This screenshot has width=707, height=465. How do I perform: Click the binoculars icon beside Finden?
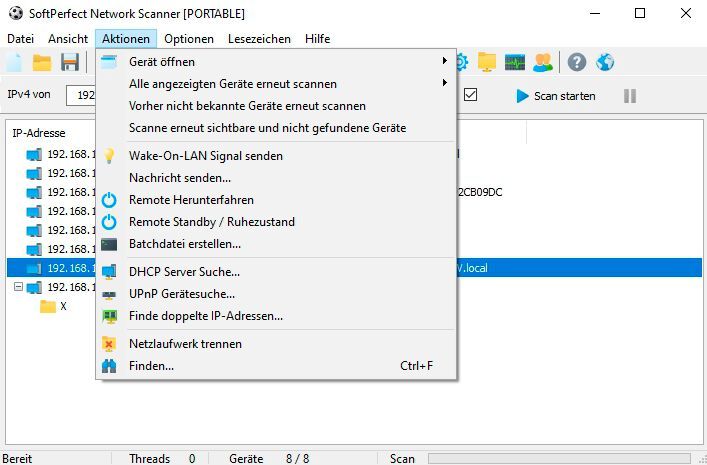tap(109, 366)
